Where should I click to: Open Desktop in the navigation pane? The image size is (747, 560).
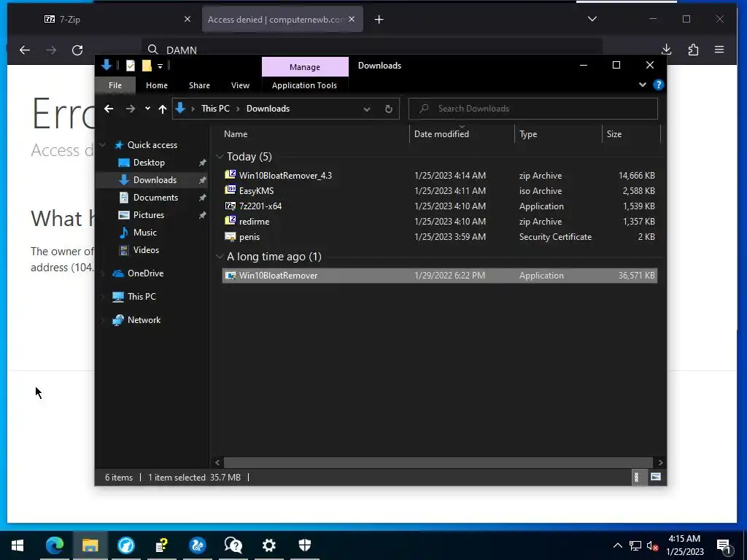(x=149, y=163)
